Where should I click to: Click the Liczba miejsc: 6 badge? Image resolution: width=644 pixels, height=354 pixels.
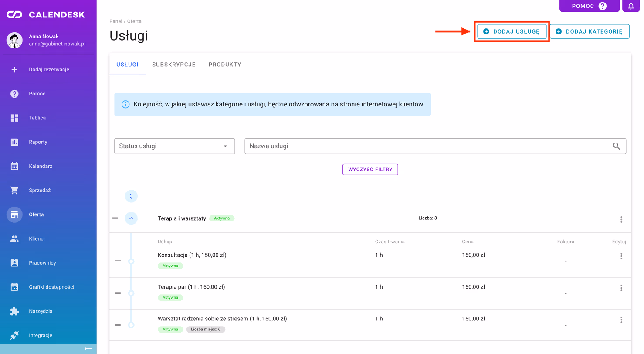[206, 329]
